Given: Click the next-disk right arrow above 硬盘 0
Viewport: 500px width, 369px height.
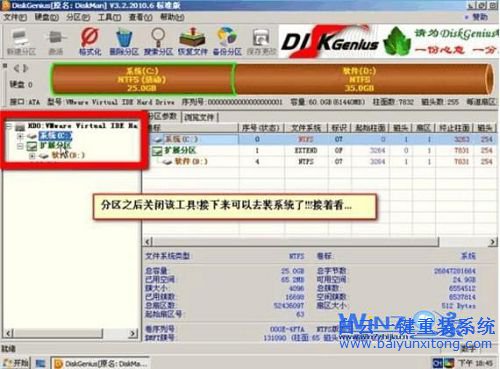Looking at the screenshot, I should [25, 68].
